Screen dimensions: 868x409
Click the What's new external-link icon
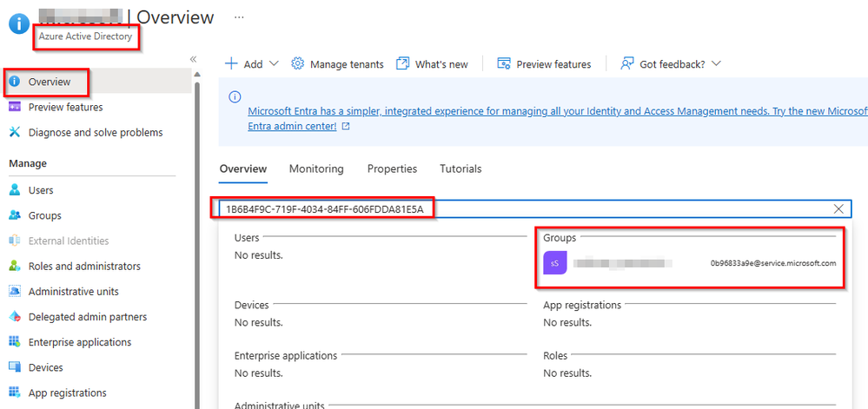coord(402,63)
